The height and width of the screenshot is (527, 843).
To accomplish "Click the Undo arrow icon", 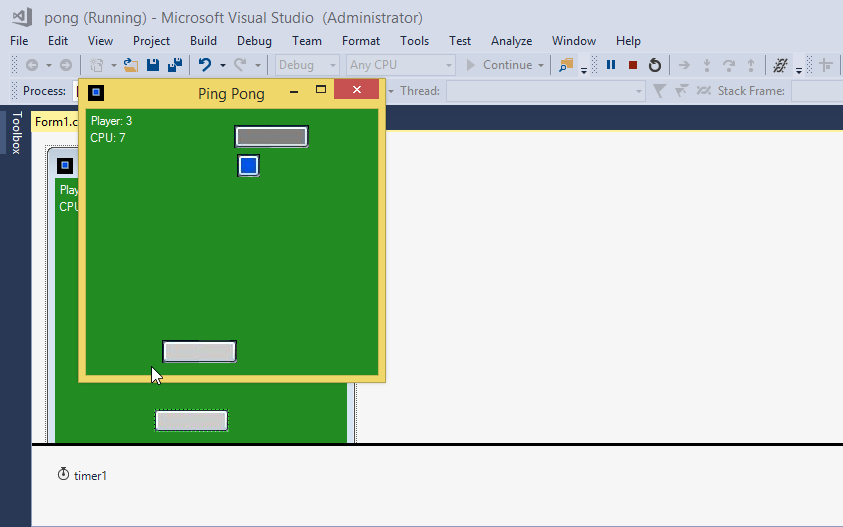I will pyautogui.click(x=204, y=65).
